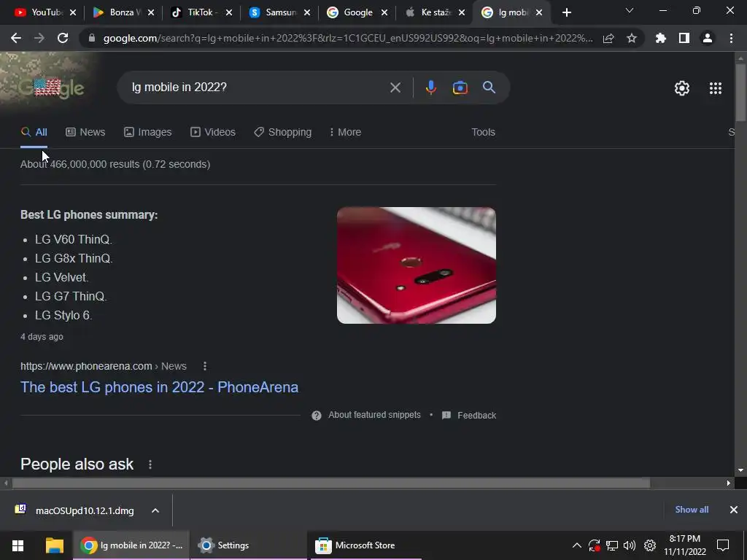747x560 pixels.
Task: Go to Google homepage via logo
Action: point(52,87)
